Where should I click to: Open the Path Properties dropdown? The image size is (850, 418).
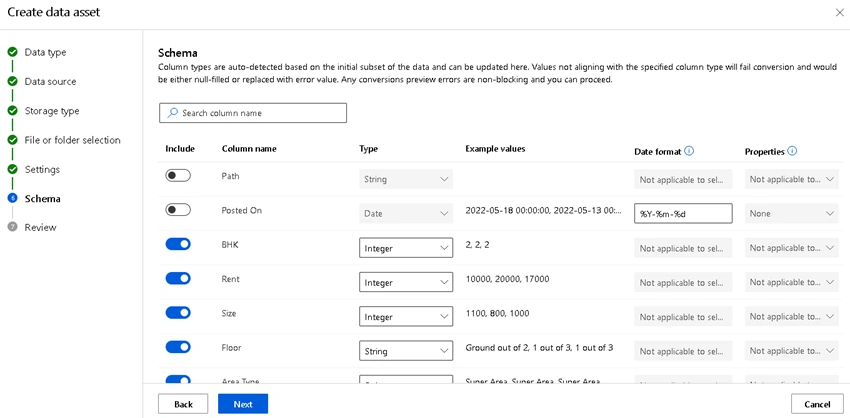793,179
